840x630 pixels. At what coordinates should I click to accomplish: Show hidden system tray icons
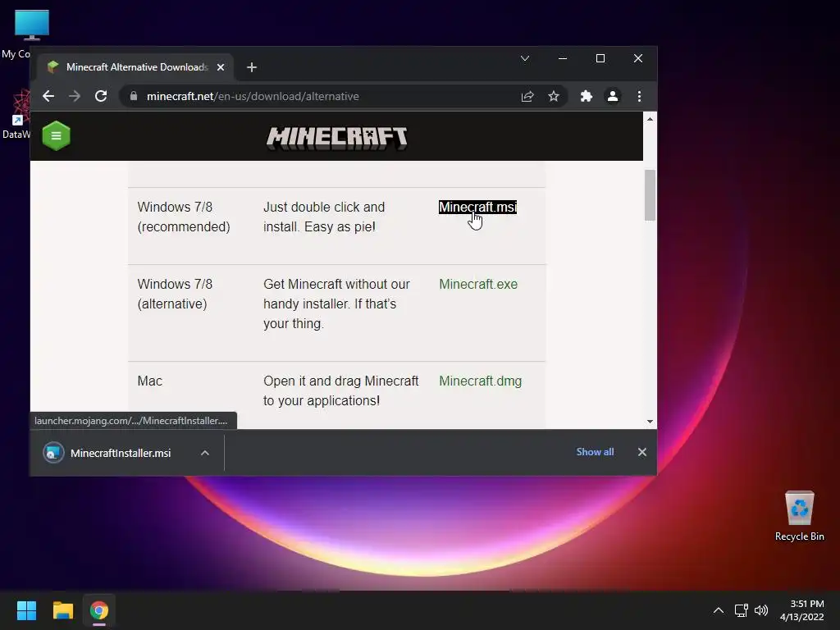(x=719, y=610)
